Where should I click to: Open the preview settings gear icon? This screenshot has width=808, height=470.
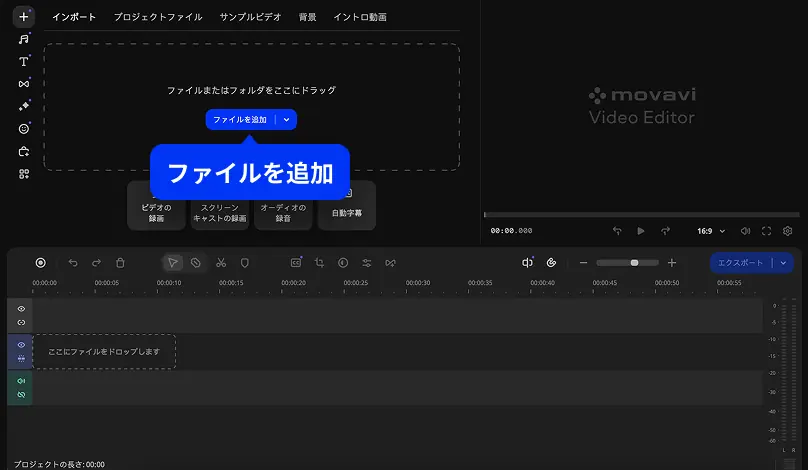(x=787, y=231)
